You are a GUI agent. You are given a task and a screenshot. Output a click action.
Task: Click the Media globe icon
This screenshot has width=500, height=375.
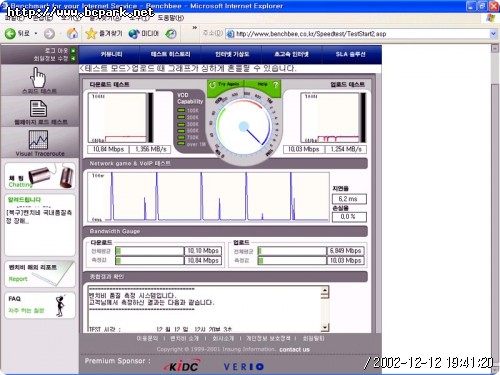pos(134,33)
